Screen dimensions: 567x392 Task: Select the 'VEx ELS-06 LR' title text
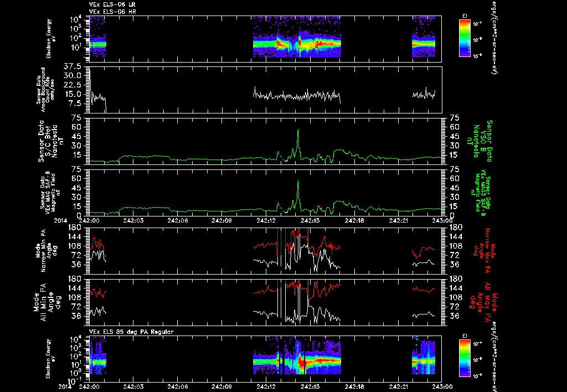point(112,4)
